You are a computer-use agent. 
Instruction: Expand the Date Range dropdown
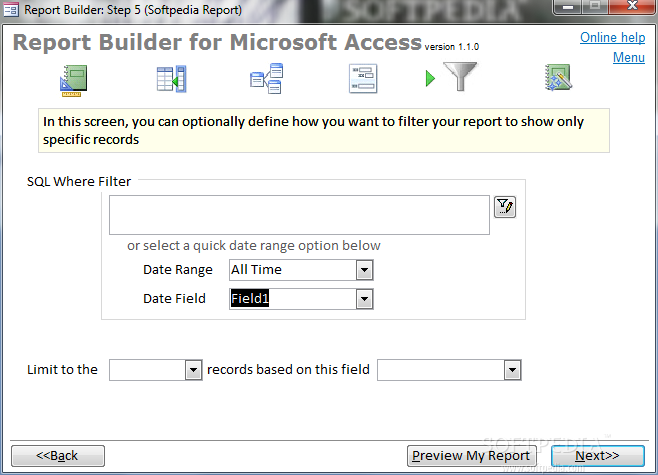364,270
